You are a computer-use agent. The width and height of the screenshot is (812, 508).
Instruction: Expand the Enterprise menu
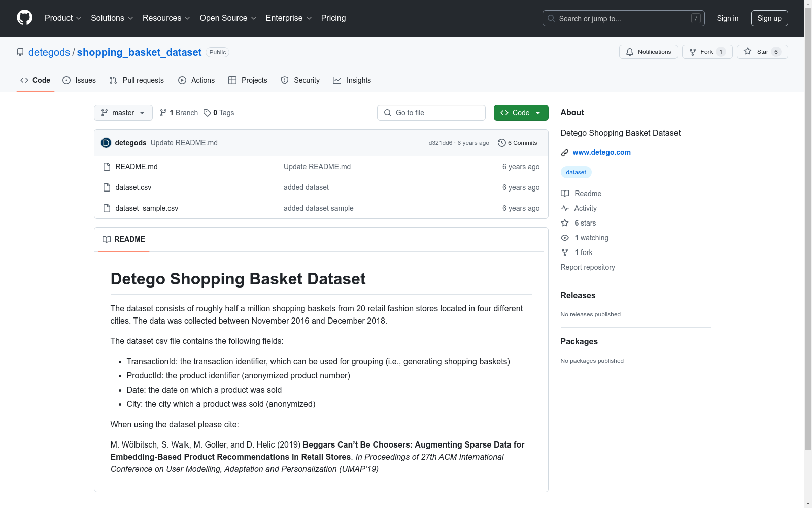pos(289,18)
